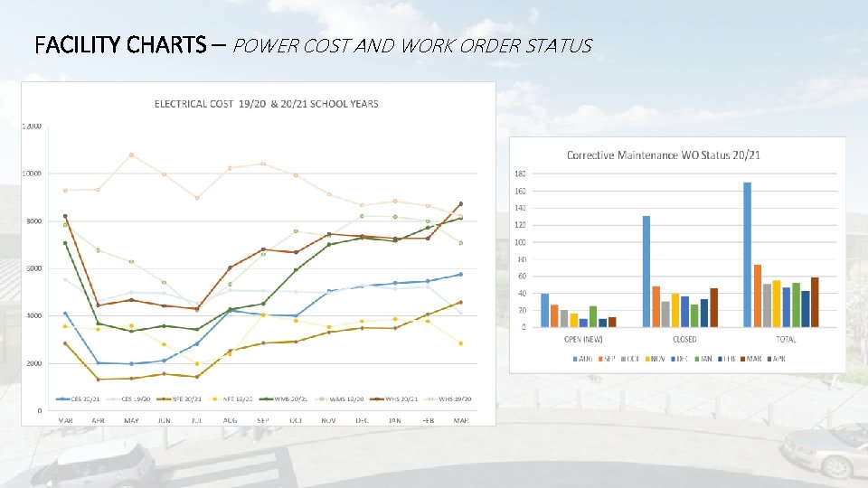Image resolution: width=868 pixels, height=488 pixels.
Task: Click the AUG bar in CLOSED group
Action: click(x=646, y=272)
